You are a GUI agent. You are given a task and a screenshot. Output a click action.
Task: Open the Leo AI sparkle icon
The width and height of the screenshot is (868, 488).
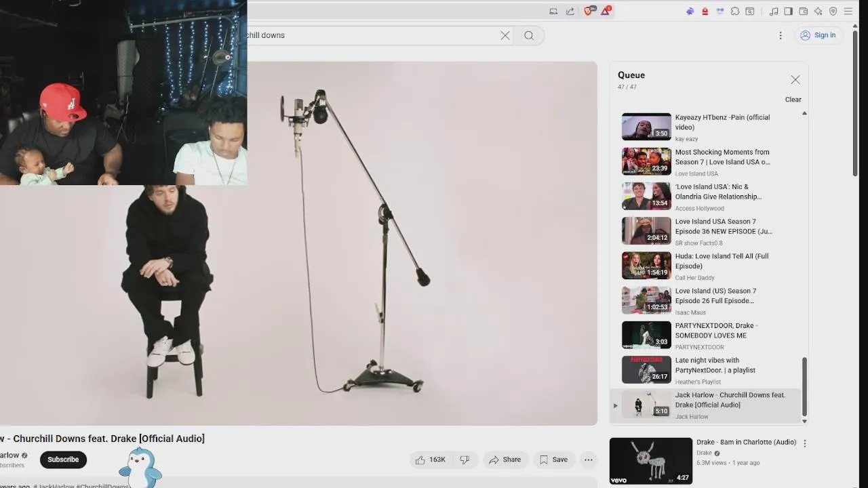[x=818, y=11]
